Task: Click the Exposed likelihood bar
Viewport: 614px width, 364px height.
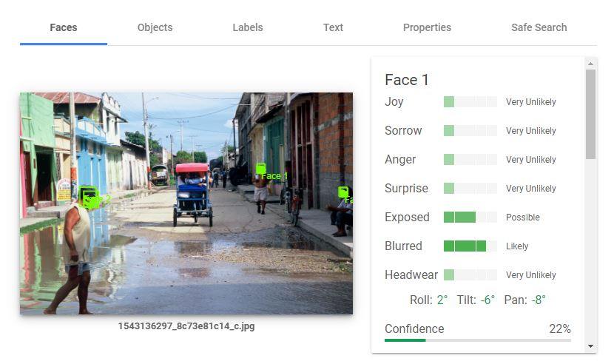Action: tap(470, 218)
